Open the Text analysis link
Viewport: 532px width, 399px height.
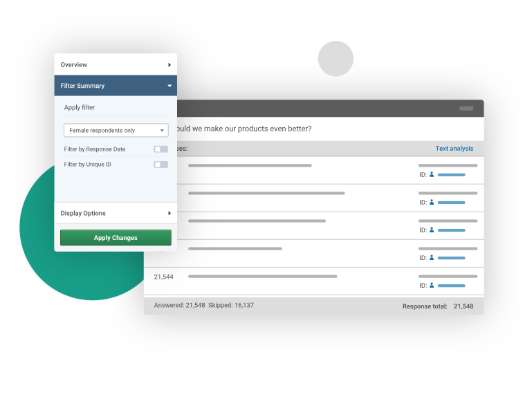click(454, 149)
